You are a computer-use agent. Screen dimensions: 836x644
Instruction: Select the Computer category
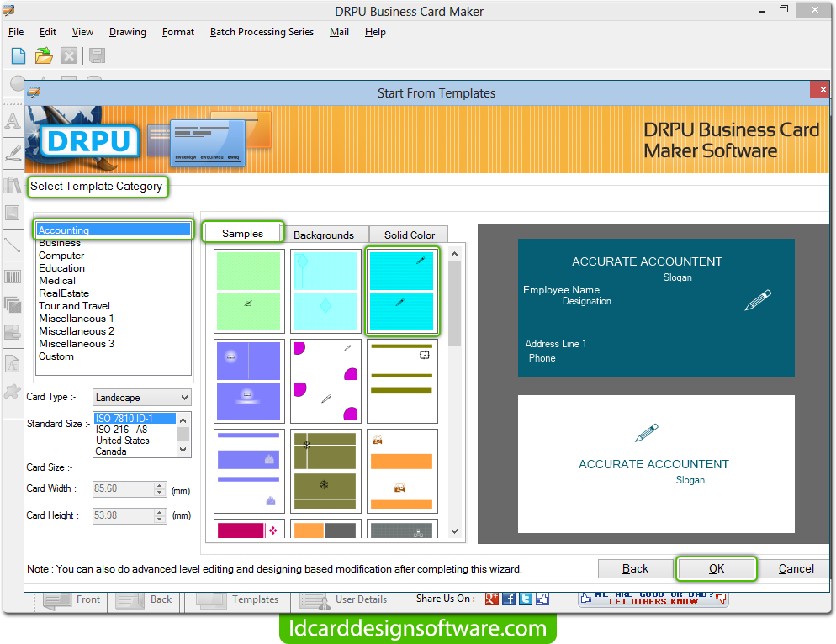coord(114,256)
